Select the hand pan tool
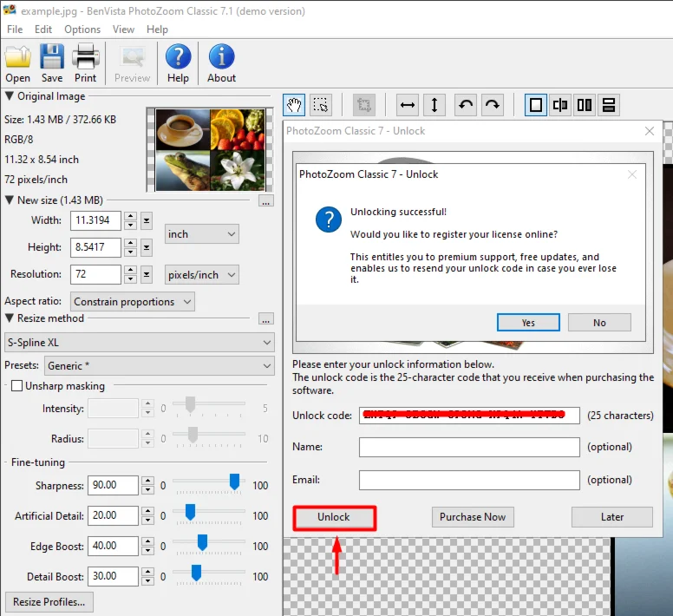This screenshot has height=616, width=673. coord(295,105)
